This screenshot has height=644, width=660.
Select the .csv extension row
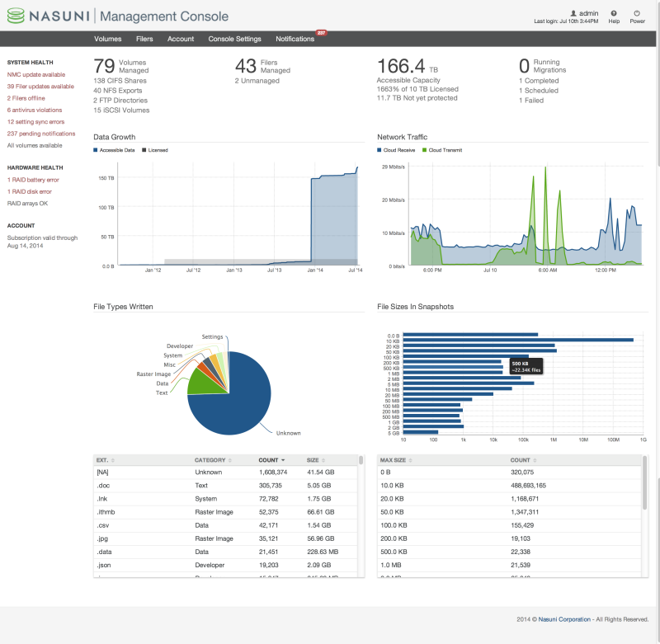(225, 525)
